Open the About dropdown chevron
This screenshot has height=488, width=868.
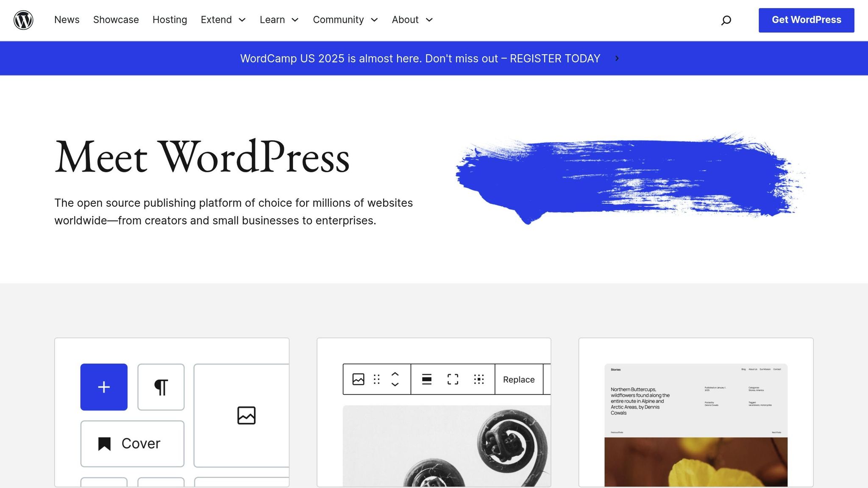coord(429,20)
